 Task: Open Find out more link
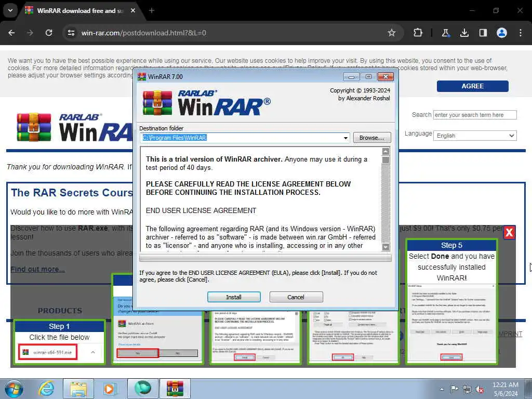click(x=37, y=269)
